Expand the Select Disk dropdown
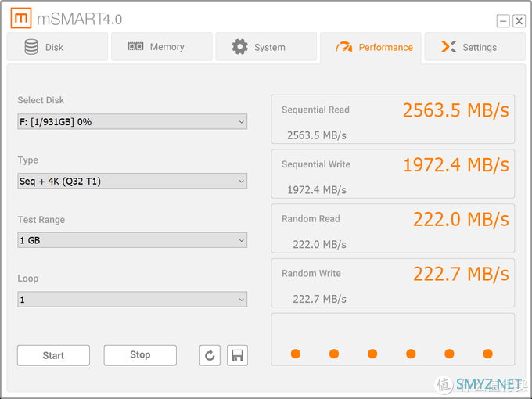532x399 pixels. pyautogui.click(x=132, y=122)
